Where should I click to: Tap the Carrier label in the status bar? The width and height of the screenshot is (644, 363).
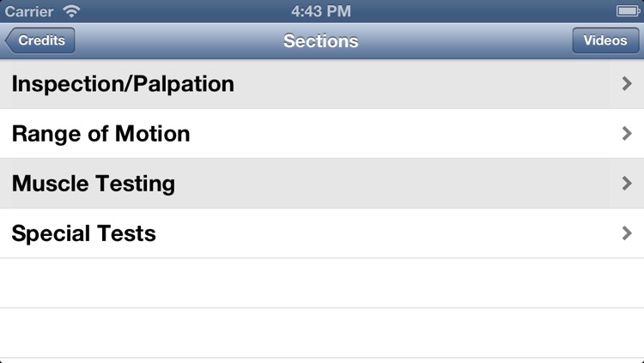click(28, 11)
